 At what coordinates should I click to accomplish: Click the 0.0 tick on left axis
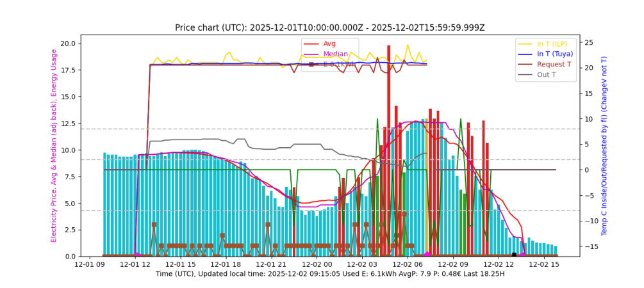click(x=72, y=257)
